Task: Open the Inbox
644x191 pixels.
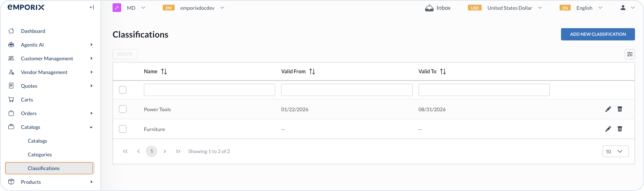Action: click(x=438, y=8)
